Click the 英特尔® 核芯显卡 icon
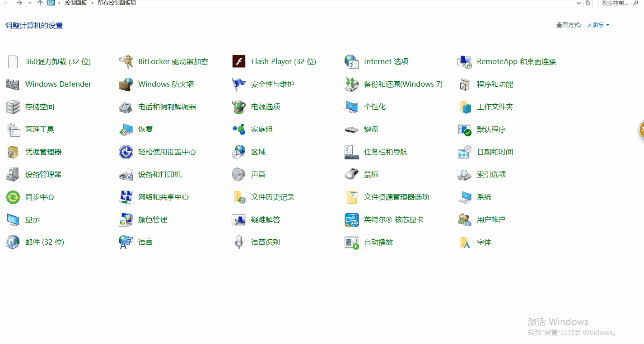The width and height of the screenshot is (644, 344). point(351,220)
